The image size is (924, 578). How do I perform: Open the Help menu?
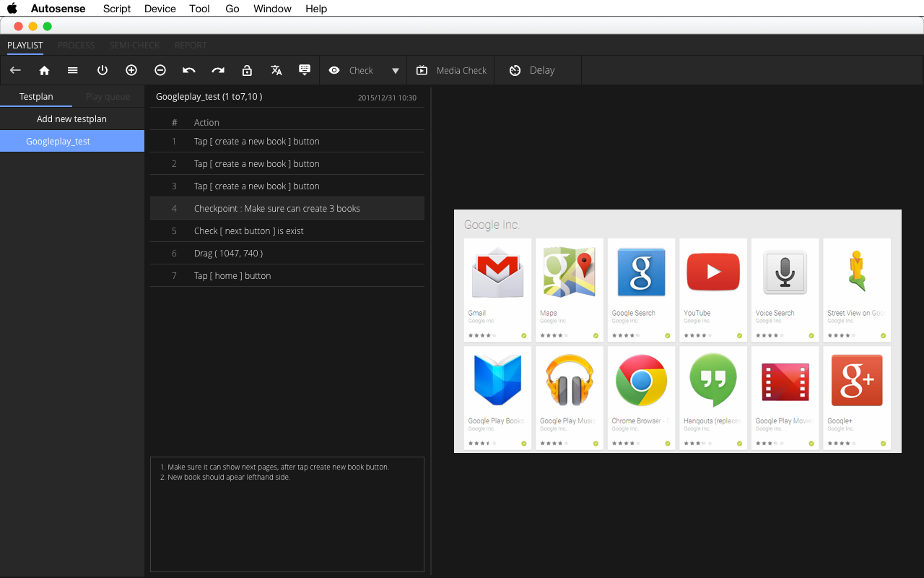316,9
